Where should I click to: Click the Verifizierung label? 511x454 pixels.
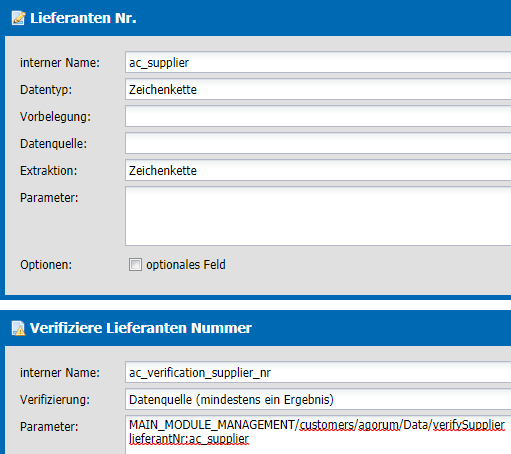click(55, 399)
